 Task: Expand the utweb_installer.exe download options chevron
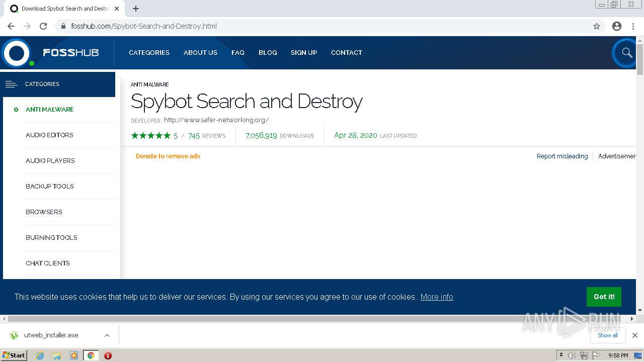[x=107, y=335]
